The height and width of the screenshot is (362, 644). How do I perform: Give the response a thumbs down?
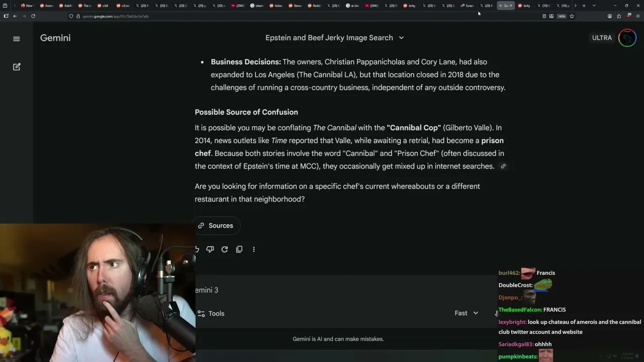pyautogui.click(x=210, y=249)
